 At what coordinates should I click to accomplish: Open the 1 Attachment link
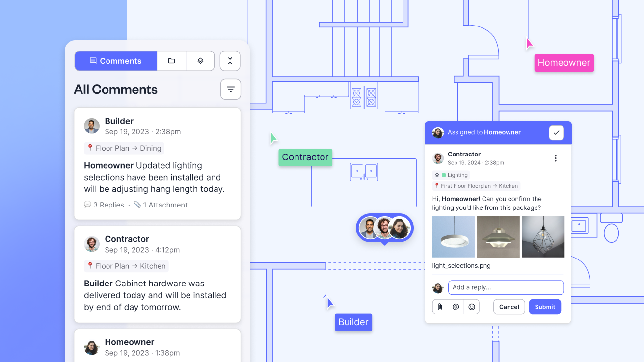coord(161,205)
